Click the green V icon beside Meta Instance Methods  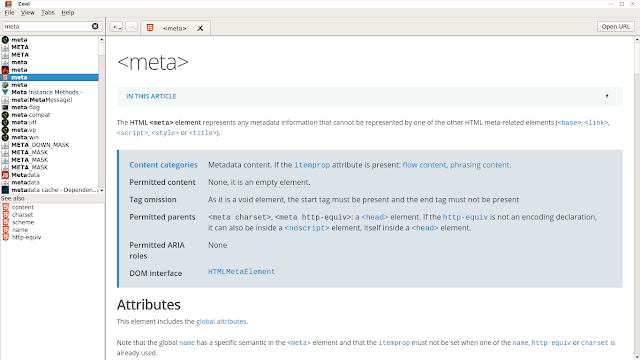5,92
